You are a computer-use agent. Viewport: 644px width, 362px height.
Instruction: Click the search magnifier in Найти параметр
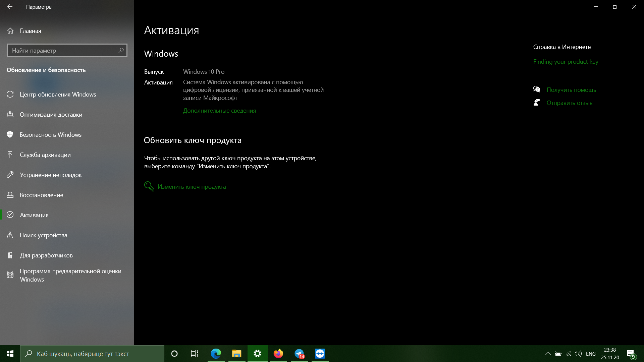[121, 50]
